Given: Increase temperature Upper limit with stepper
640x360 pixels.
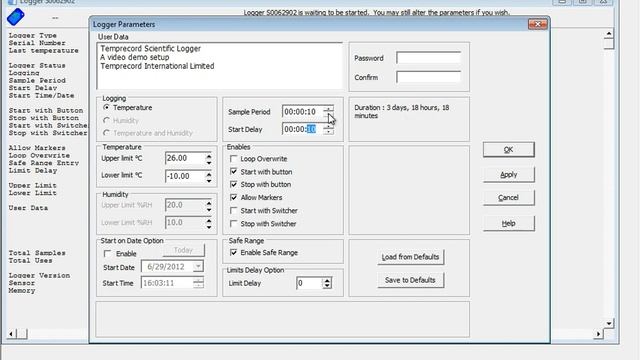Looking at the screenshot, I should tap(209, 156).
